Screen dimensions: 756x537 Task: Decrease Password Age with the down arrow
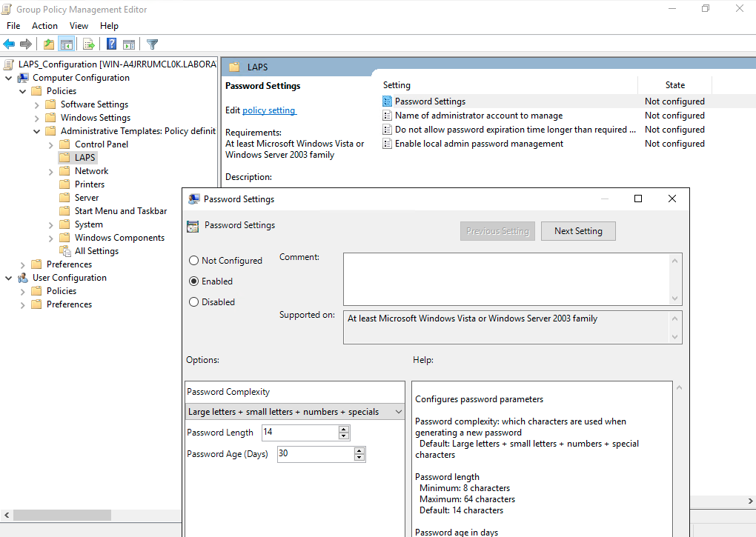pos(359,458)
